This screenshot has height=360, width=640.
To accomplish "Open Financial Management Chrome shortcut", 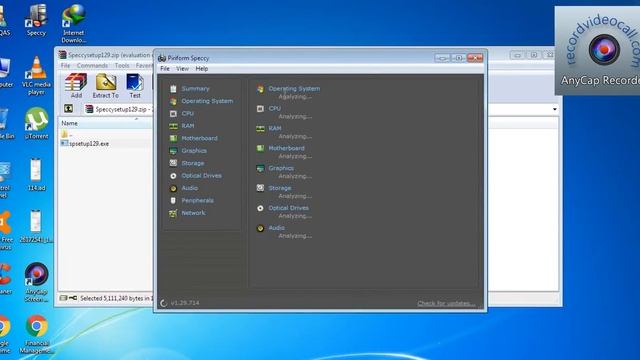I will tap(36, 334).
